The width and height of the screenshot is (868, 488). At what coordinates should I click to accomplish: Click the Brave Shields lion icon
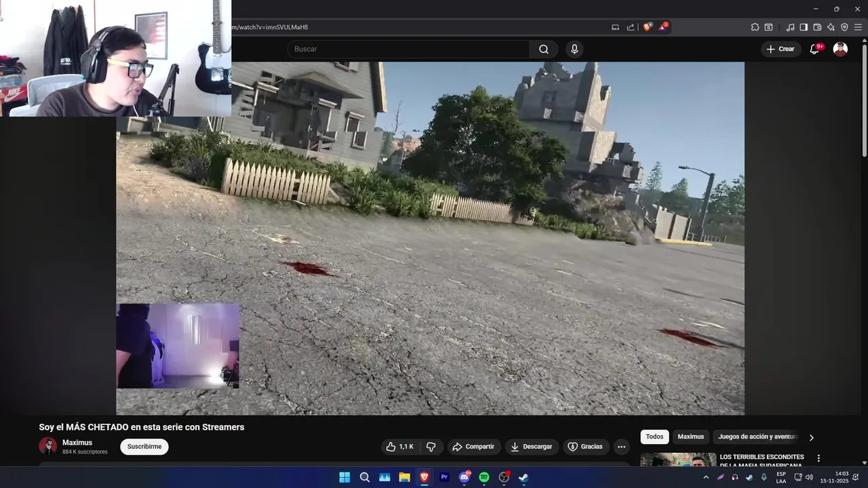pos(648,27)
